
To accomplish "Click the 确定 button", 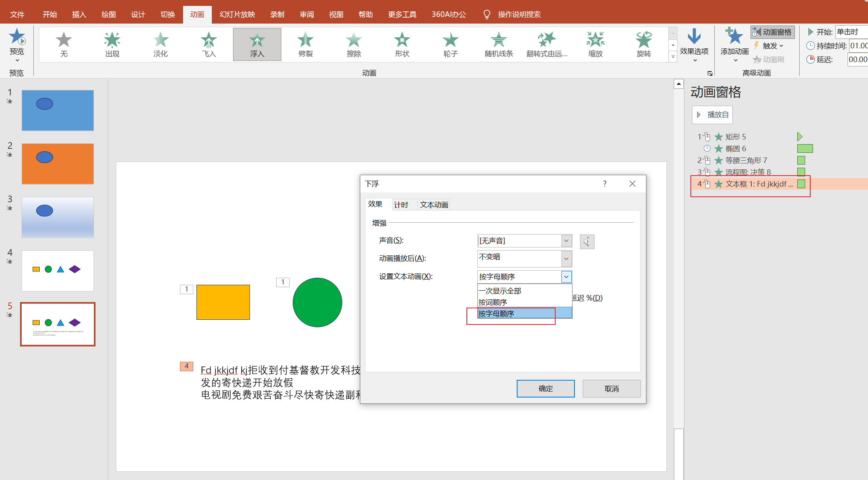I will [x=545, y=388].
